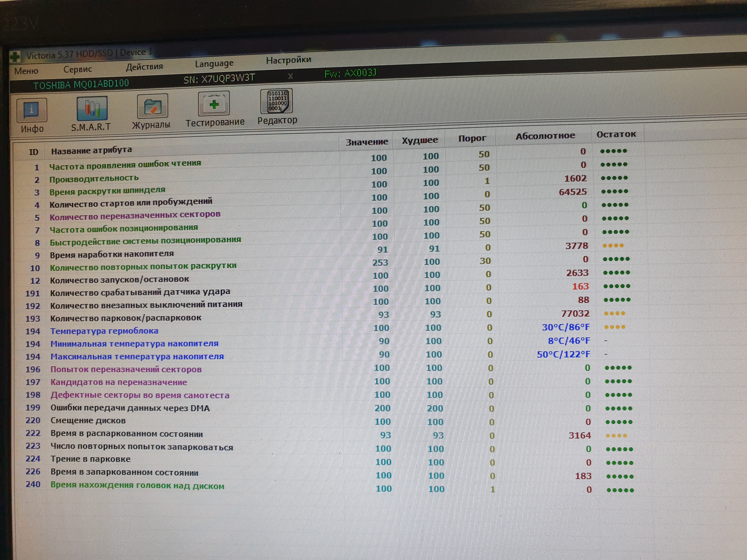Click the TOSHIBA MQ01ABD100 device label
747x560 pixels.
pyautogui.click(x=81, y=84)
